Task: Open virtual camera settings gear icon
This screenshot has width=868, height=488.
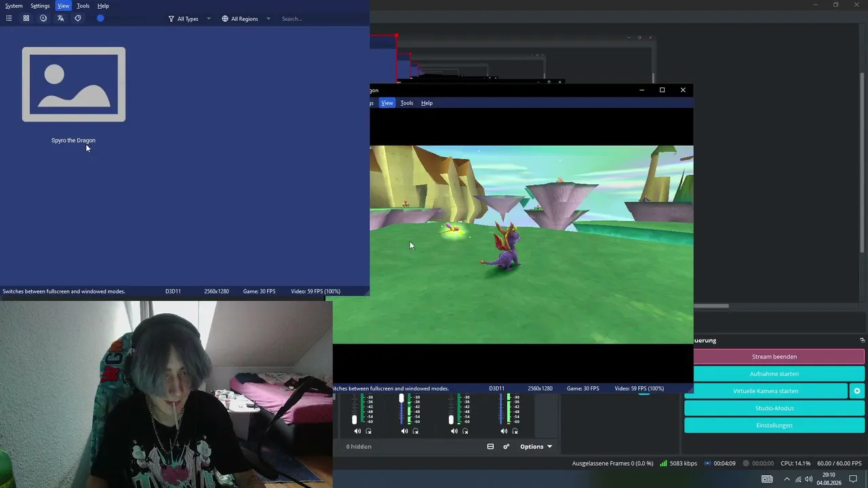Action: click(x=857, y=391)
